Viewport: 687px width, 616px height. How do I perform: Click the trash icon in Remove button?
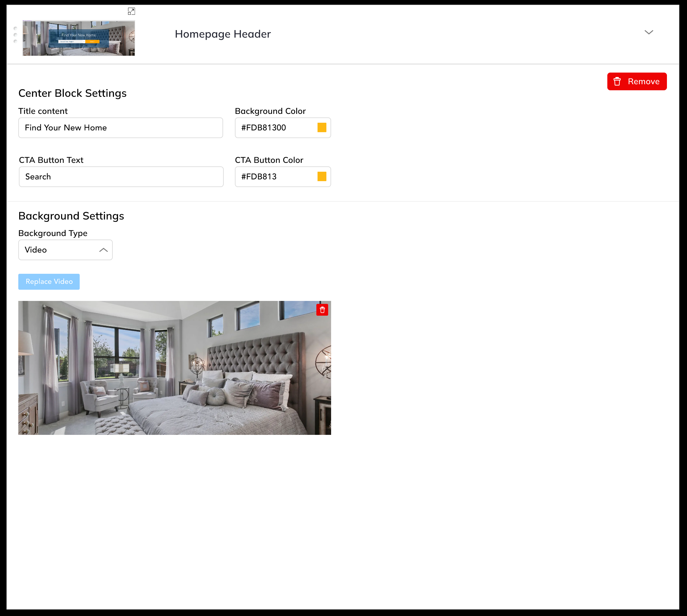[617, 81]
